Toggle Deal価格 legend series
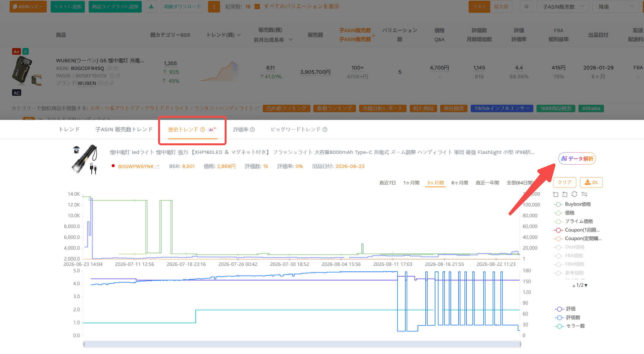 [x=569, y=247]
